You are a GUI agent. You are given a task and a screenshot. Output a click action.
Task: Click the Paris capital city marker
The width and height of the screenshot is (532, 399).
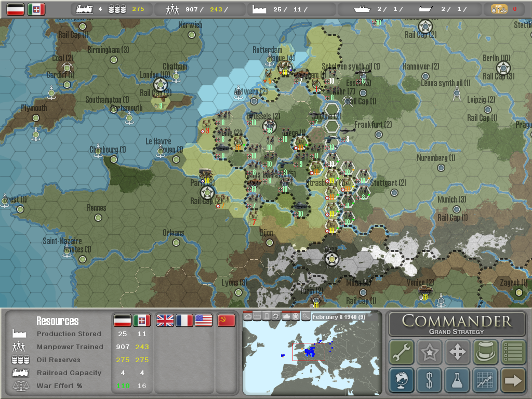coord(207,193)
